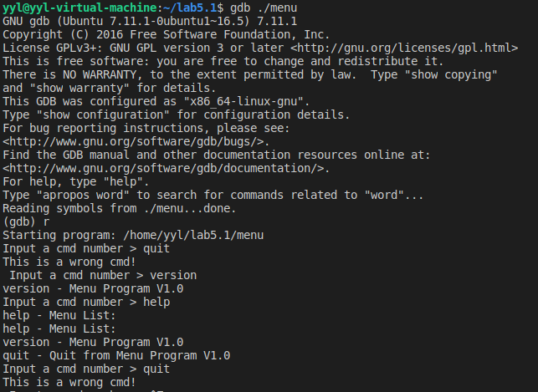Click the 'Starting program: /home/yyl/lab5.1/menu' line

tap(133, 235)
